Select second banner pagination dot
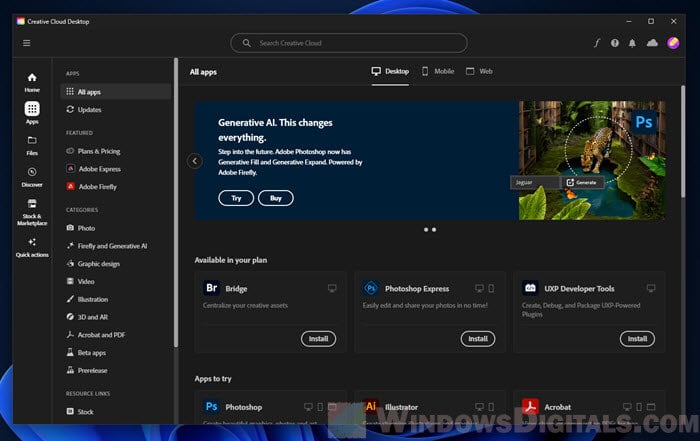The height and width of the screenshot is (441, 700). click(434, 229)
